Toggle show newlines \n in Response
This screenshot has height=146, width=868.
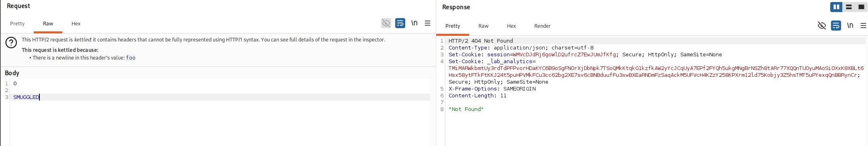[850, 25]
